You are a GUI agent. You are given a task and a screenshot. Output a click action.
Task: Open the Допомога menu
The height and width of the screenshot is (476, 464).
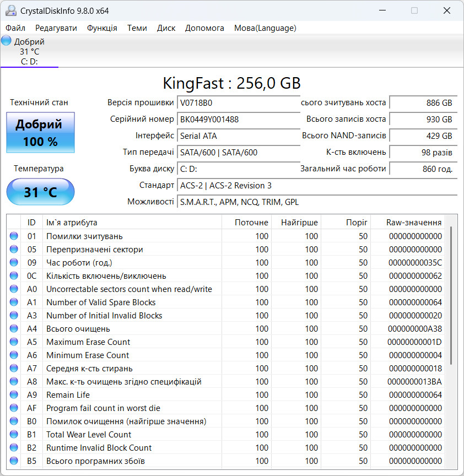[x=204, y=28]
